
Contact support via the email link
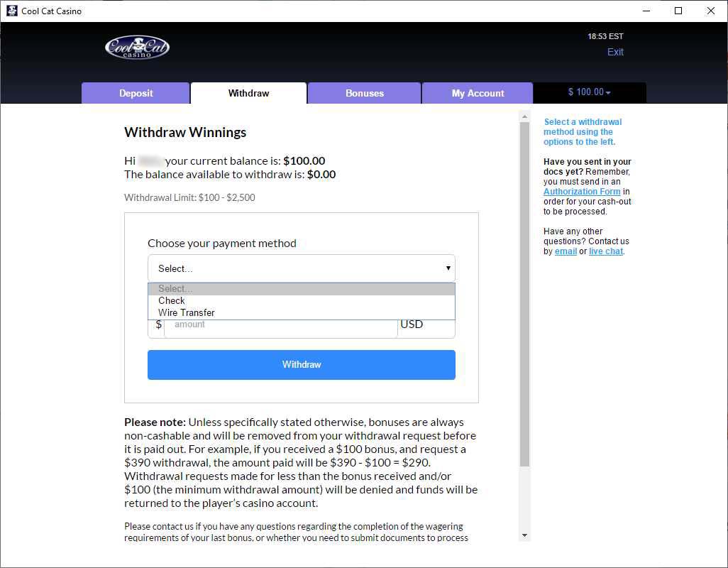click(566, 251)
